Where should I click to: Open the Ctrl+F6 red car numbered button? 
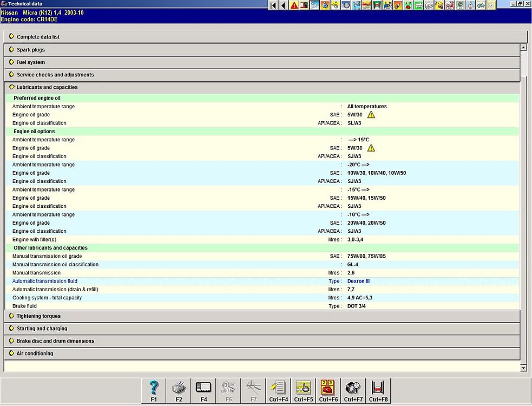[328, 391]
